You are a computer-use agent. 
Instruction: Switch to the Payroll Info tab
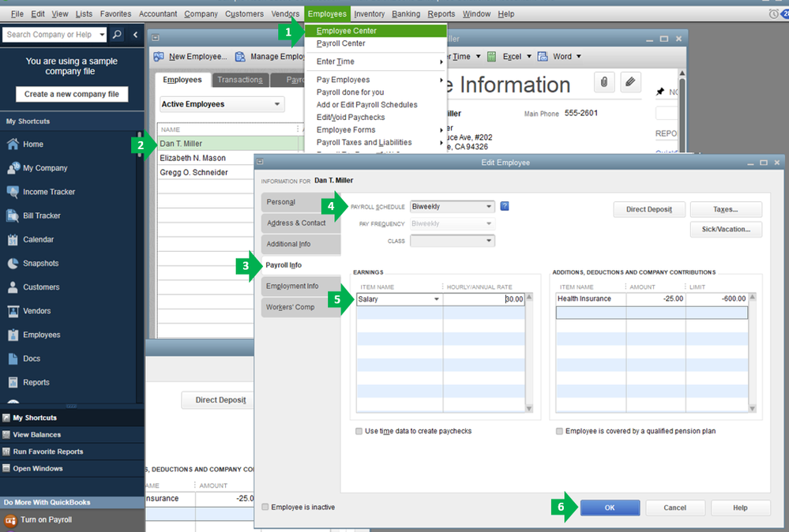click(301, 265)
